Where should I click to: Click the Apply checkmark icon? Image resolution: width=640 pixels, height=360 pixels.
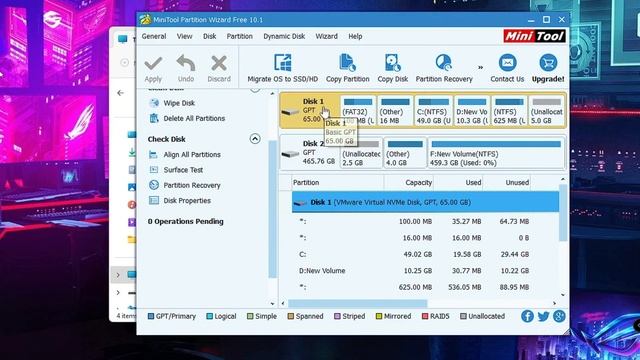click(153, 64)
